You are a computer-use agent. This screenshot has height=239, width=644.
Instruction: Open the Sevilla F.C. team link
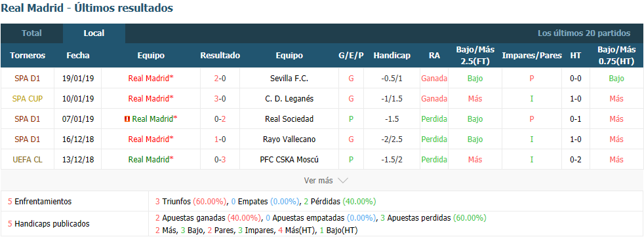pos(289,79)
